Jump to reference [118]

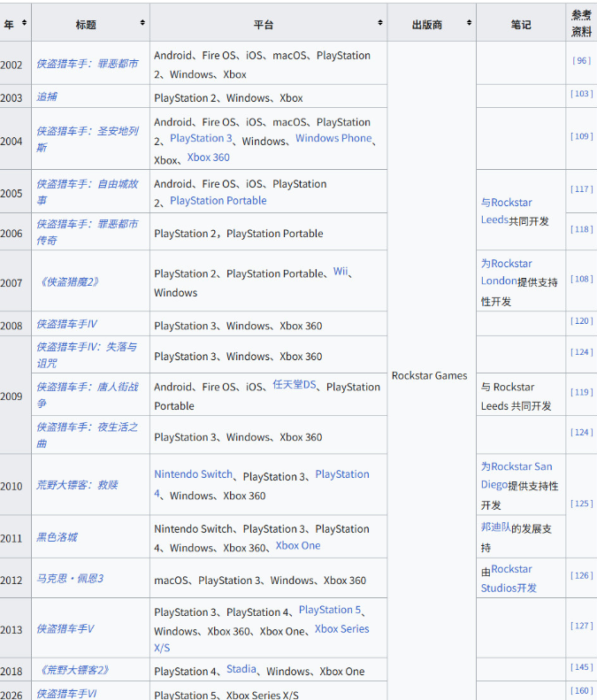[581, 229]
